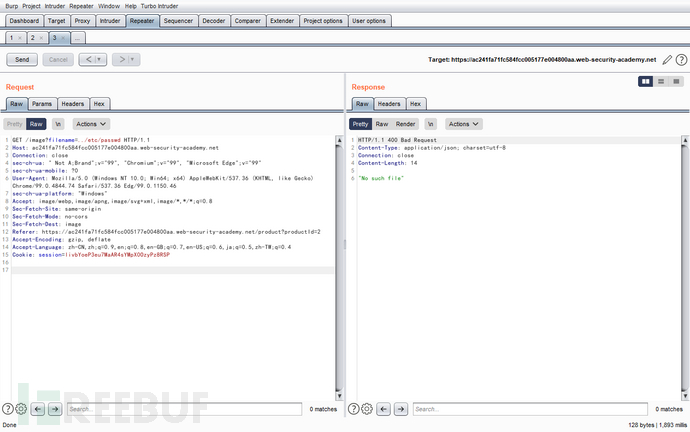This screenshot has width=690, height=432.
Task: Open Repeater help question-mark icon near target
Action: [681, 60]
